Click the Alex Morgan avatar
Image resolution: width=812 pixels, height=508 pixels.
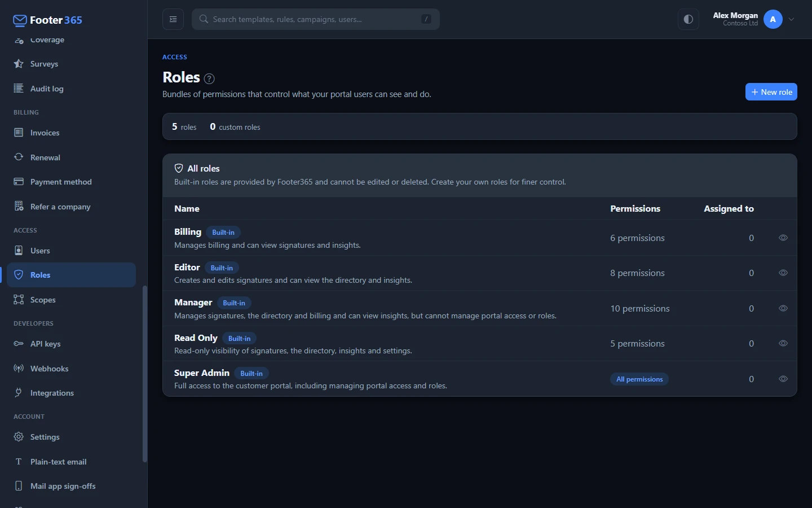(x=773, y=19)
